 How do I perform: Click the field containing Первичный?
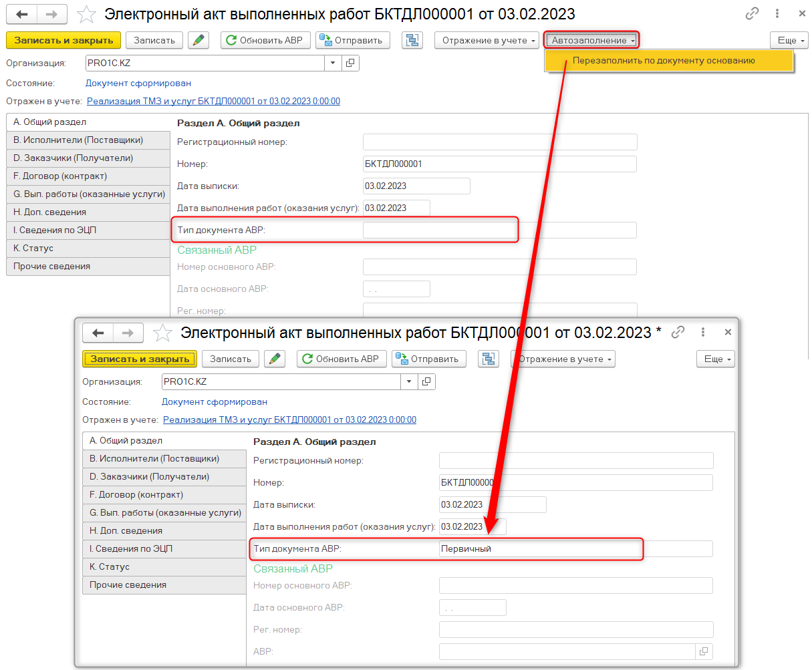click(x=575, y=548)
